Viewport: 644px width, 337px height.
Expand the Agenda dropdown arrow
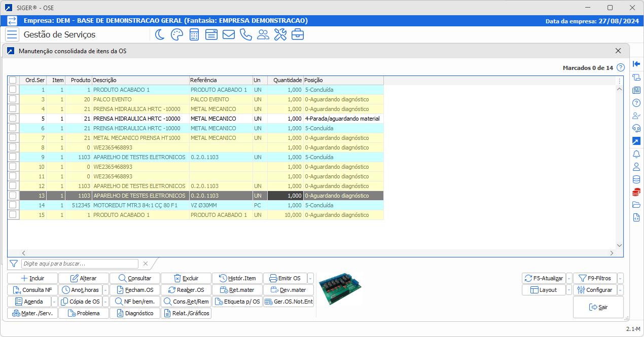point(54,302)
